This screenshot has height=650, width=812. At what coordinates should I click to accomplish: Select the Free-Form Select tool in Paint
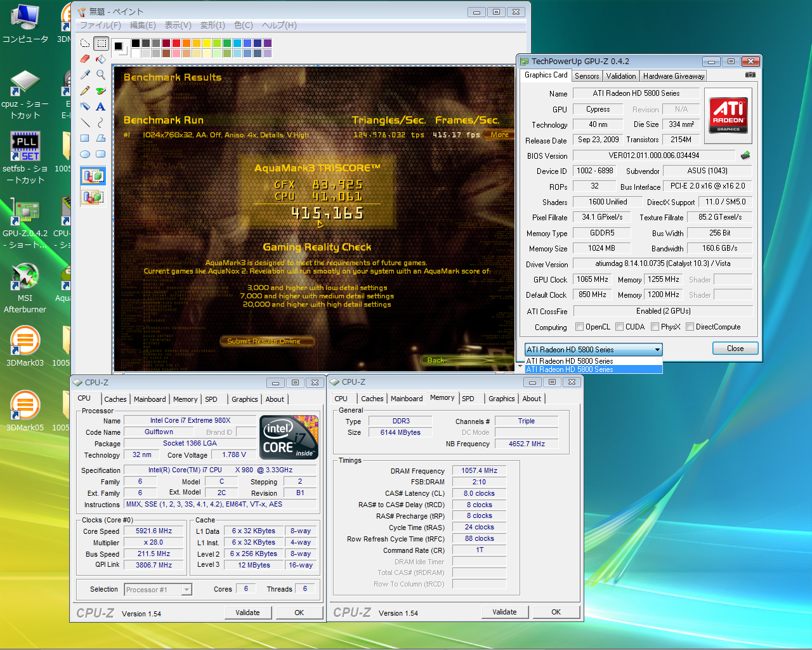point(85,43)
